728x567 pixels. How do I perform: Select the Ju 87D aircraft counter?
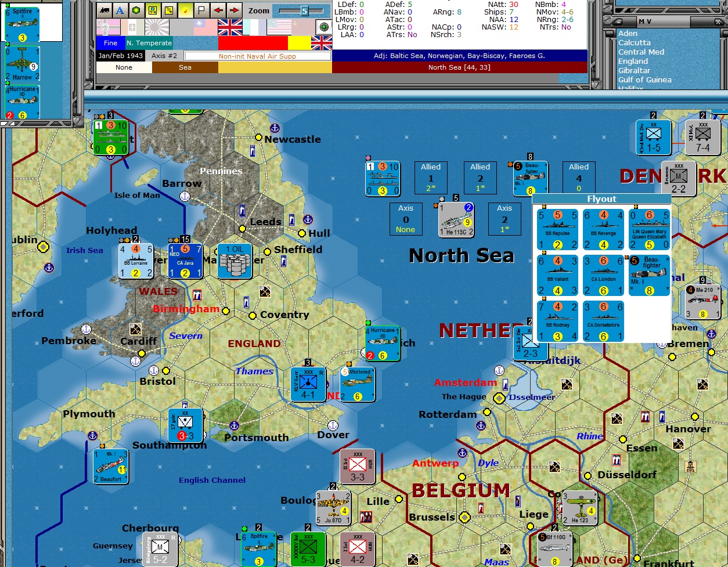333,508
